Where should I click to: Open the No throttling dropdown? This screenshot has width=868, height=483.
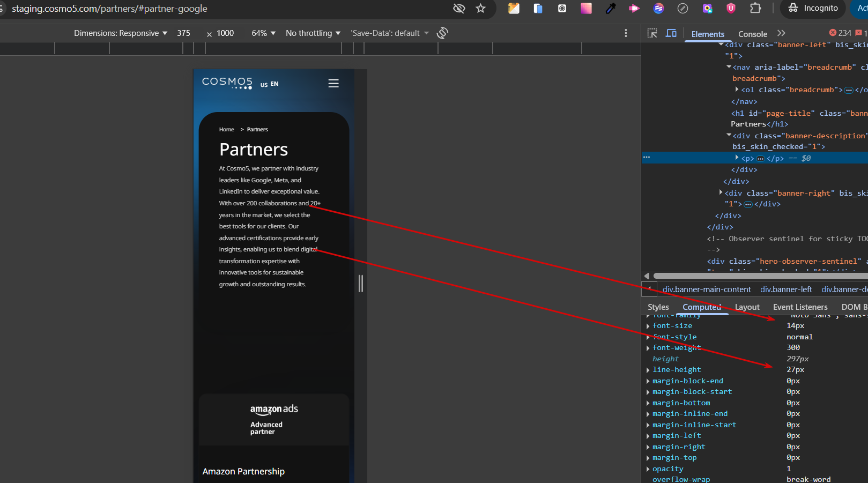[x=313, y=33]
